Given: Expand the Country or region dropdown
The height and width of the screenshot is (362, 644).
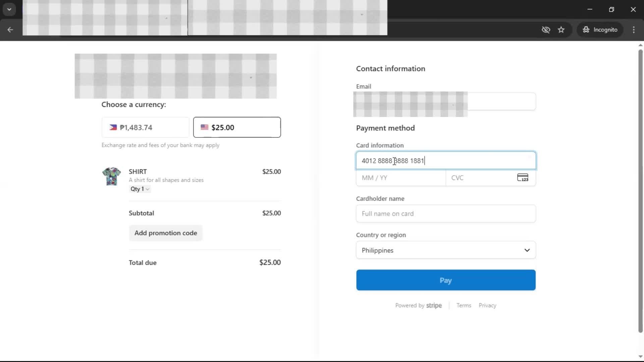Looking at the screenshot, I should [446, 250].
